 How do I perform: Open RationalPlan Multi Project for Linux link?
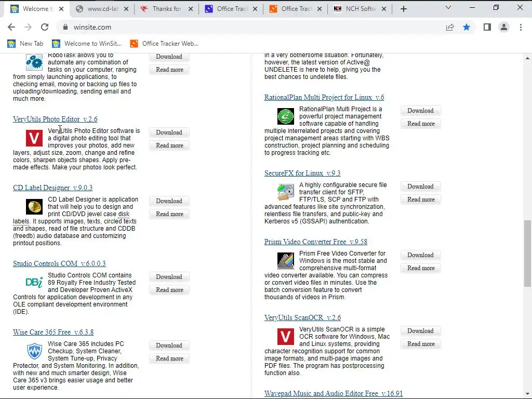click(324, 97)
